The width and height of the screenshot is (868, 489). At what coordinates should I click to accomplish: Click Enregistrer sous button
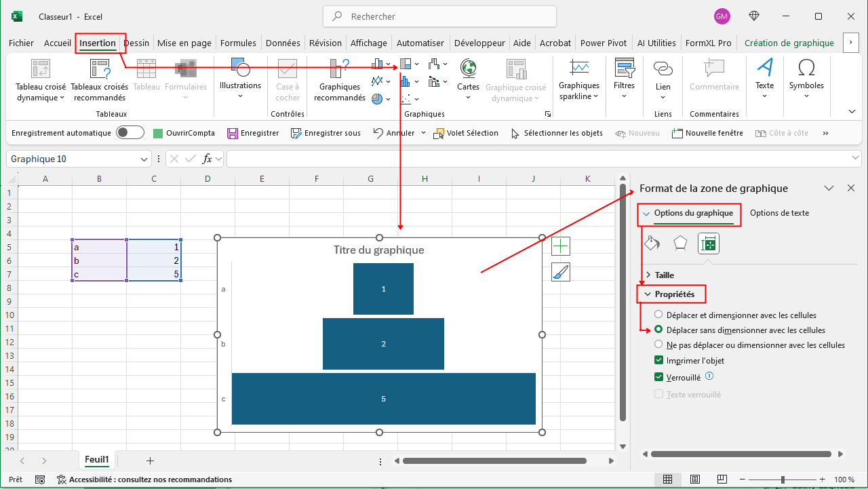tap(325, 134)
